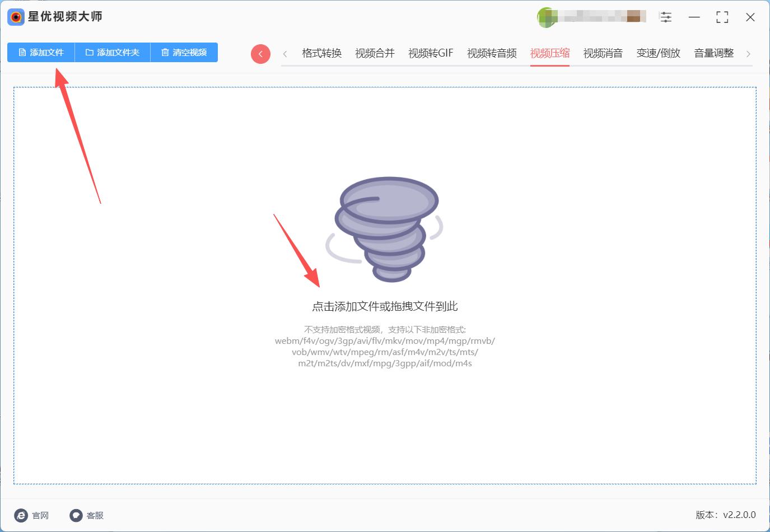The height and width of the screenshot is (532, 770).
Task: Open the 视频消音 tab
Action: [x=603, y=53]
